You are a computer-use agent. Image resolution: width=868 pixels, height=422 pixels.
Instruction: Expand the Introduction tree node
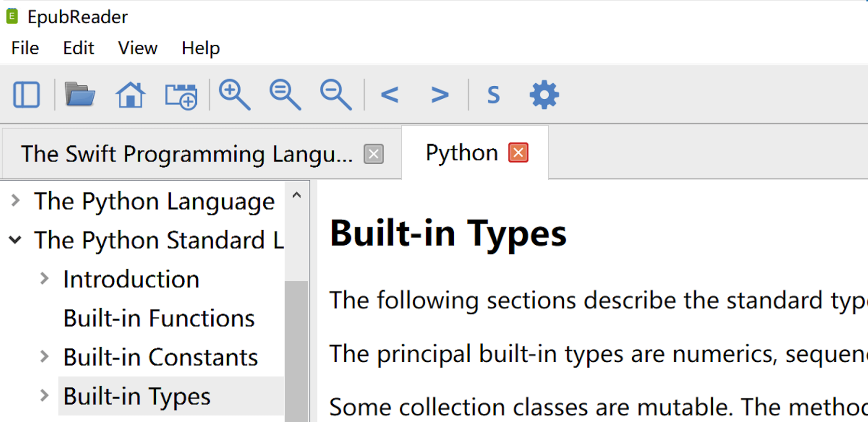tap(44, 278)
